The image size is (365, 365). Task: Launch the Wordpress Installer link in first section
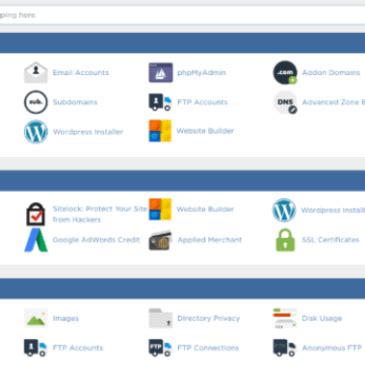tap(88, 132)
